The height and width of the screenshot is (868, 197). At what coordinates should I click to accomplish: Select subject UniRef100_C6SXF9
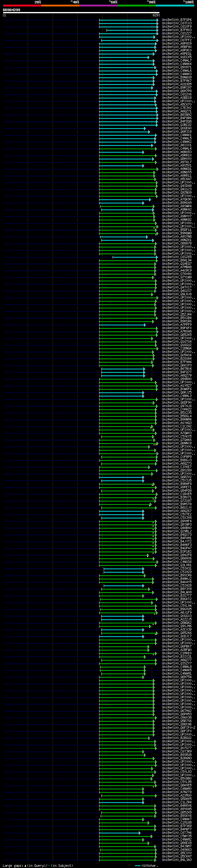click(x=177, y=26)
